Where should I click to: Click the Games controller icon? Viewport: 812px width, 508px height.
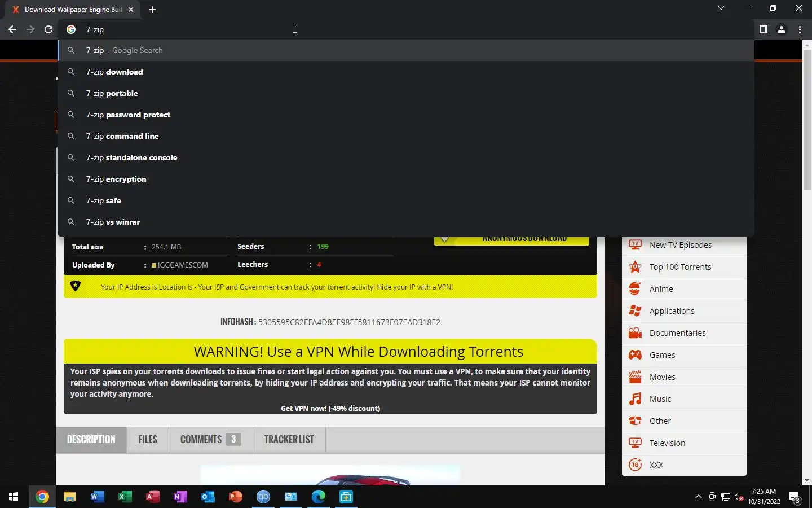635,354
